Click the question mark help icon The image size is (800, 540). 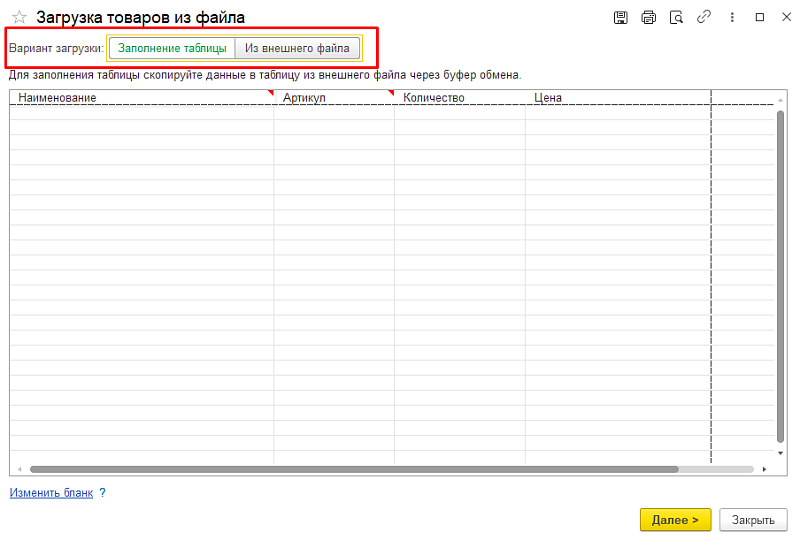click(x=102, y=493)
